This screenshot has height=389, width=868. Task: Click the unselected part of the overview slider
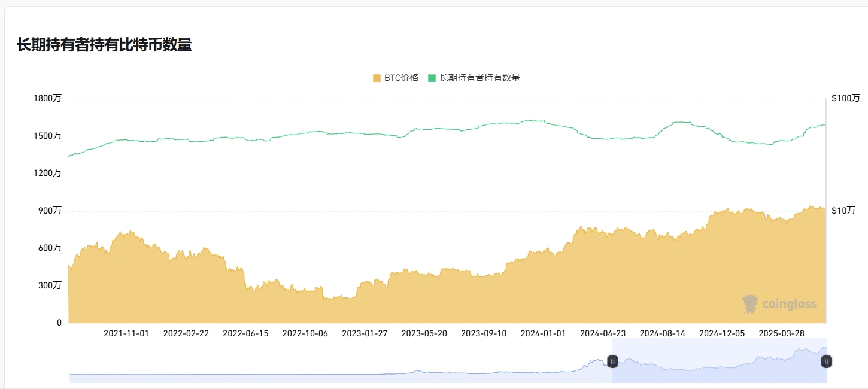click(341, 361)
